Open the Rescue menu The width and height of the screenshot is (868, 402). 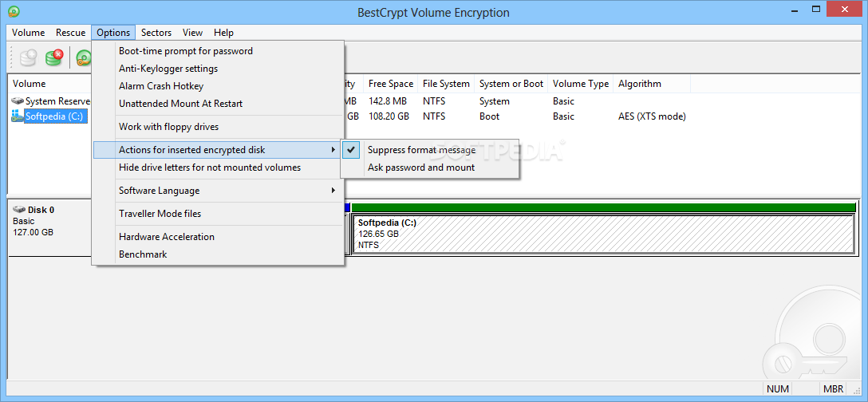pyautogui.click(x=70, y=33)
